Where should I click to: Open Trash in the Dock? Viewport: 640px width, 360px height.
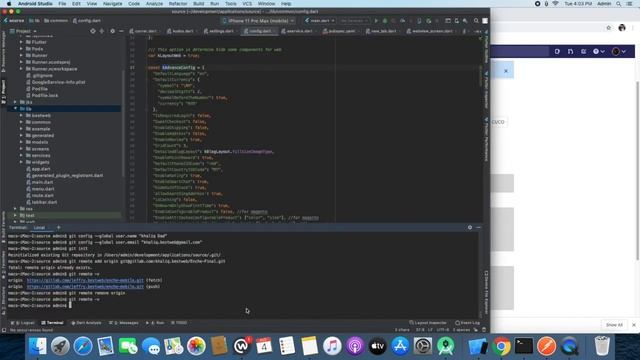coord(602,346)
